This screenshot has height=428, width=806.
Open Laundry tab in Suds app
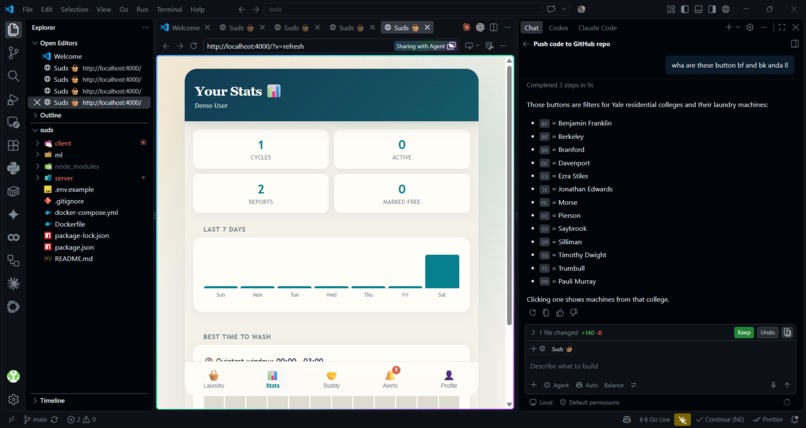[214, 379]
